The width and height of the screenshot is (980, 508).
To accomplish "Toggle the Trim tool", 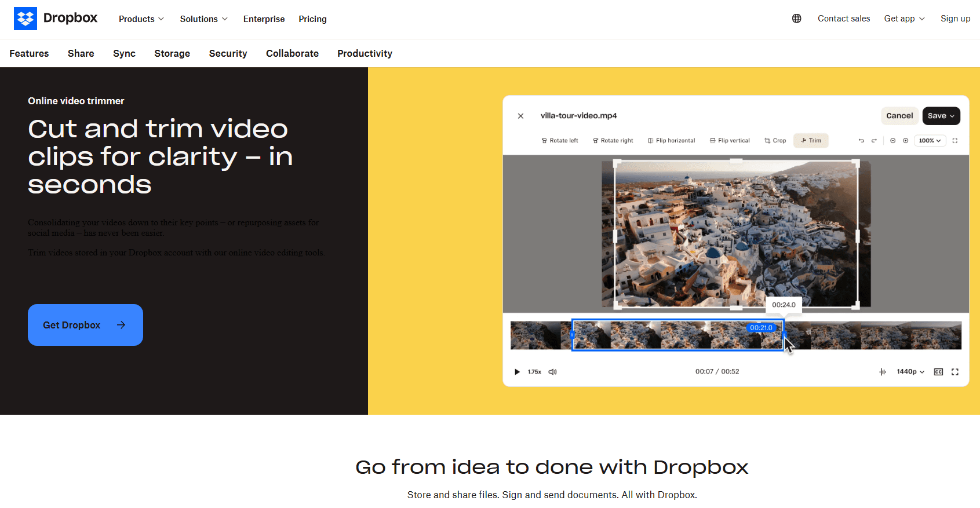I will tap(811, 141).
